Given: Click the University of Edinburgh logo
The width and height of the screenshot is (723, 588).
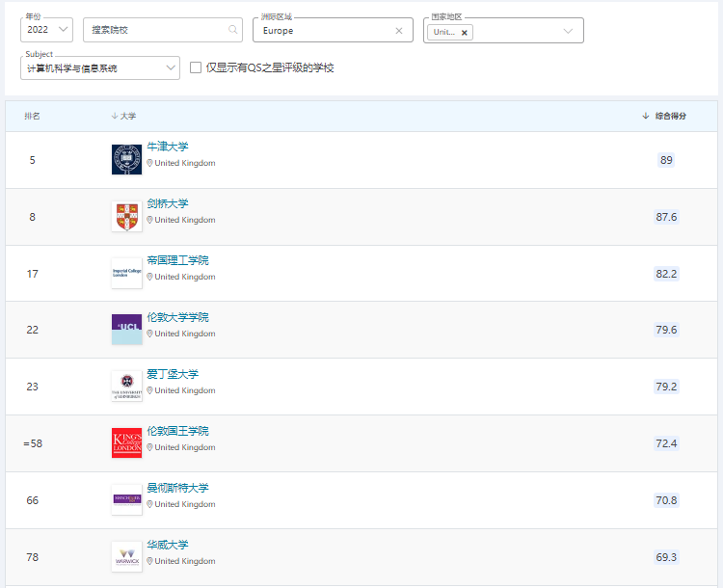Looking at the screenshot, I should (x=126, y=387).
